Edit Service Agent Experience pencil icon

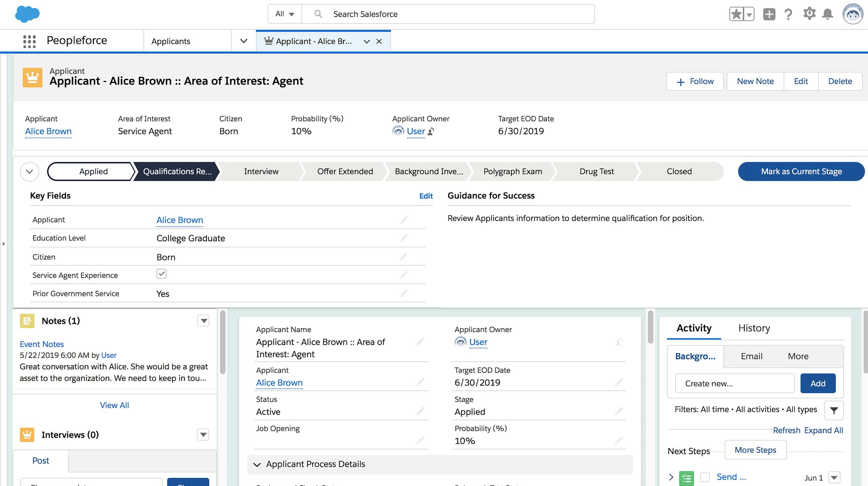click(x=403, y=275)
